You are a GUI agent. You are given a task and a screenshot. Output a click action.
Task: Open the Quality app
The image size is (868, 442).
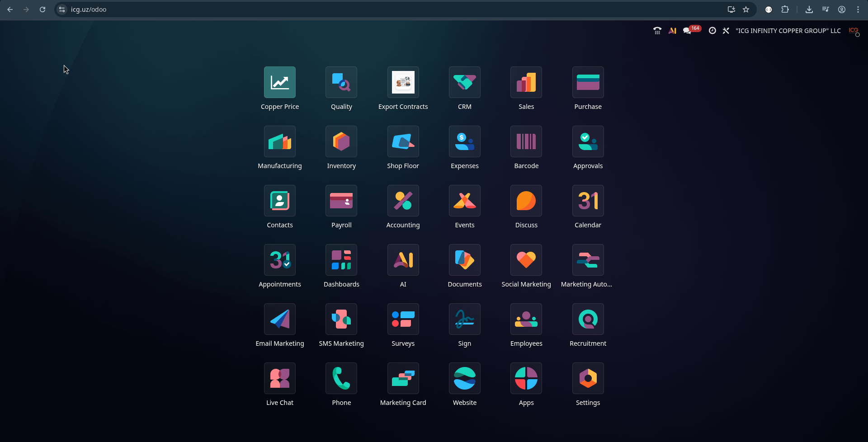coord(341,82)
